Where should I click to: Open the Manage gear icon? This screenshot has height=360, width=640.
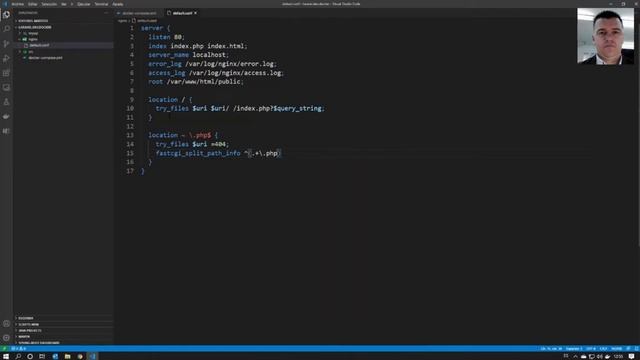(6, 338)
